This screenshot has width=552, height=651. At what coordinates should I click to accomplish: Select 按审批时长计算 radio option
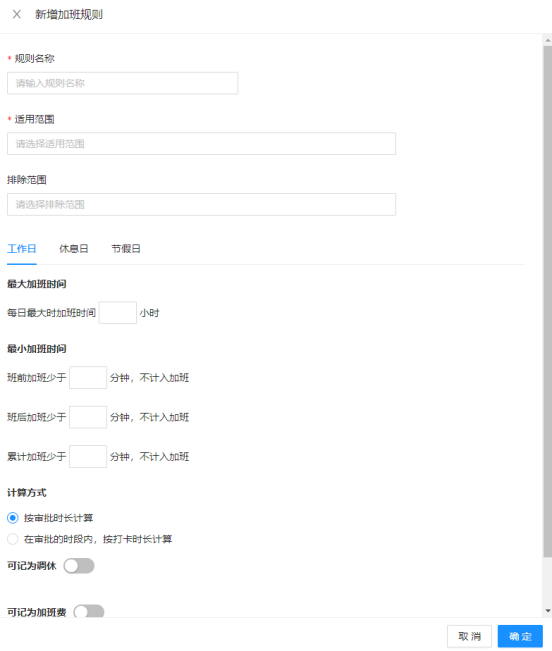click(13, 518)
